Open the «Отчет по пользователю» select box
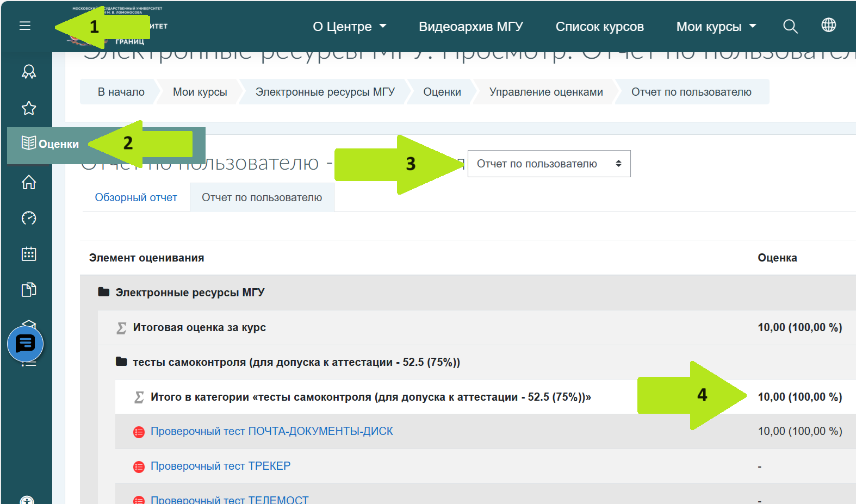This screenshot has height=504, width=856. pos(549,164)
